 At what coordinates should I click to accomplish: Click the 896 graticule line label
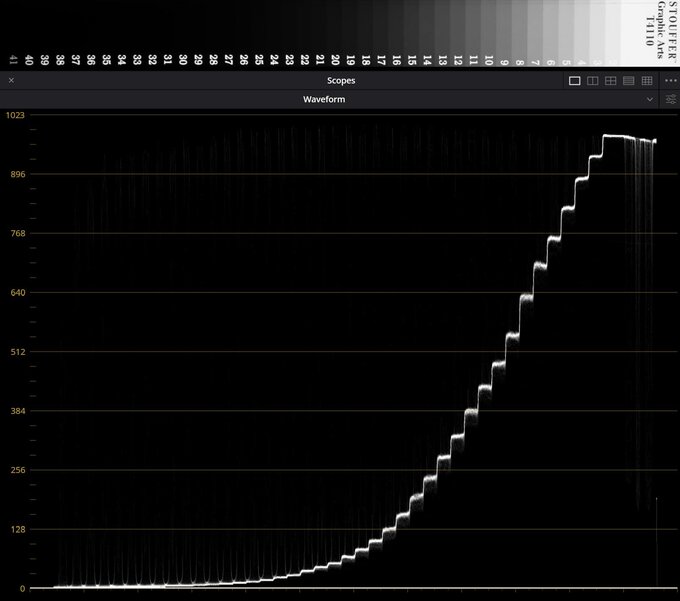18,174
